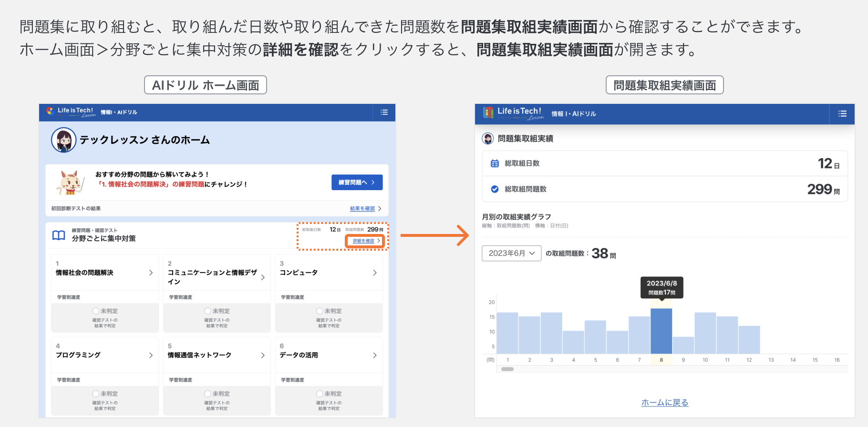This screenshot has height=427, width=868.
Task: Expand the 情報通信ネットワーク card chevron
Action: [x=263, y=356]
